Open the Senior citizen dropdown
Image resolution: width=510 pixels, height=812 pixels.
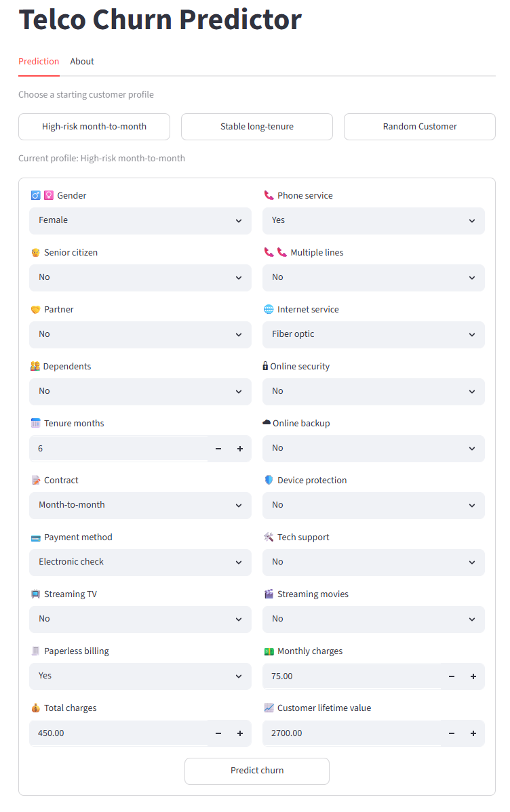point(140,278)
